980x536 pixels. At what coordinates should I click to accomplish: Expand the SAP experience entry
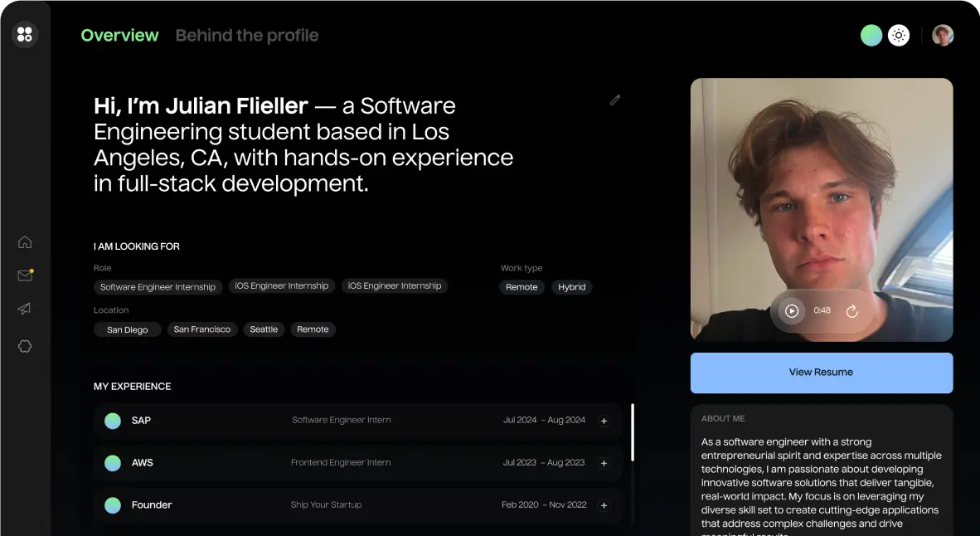pyautogui.click(x=604, y=421)
